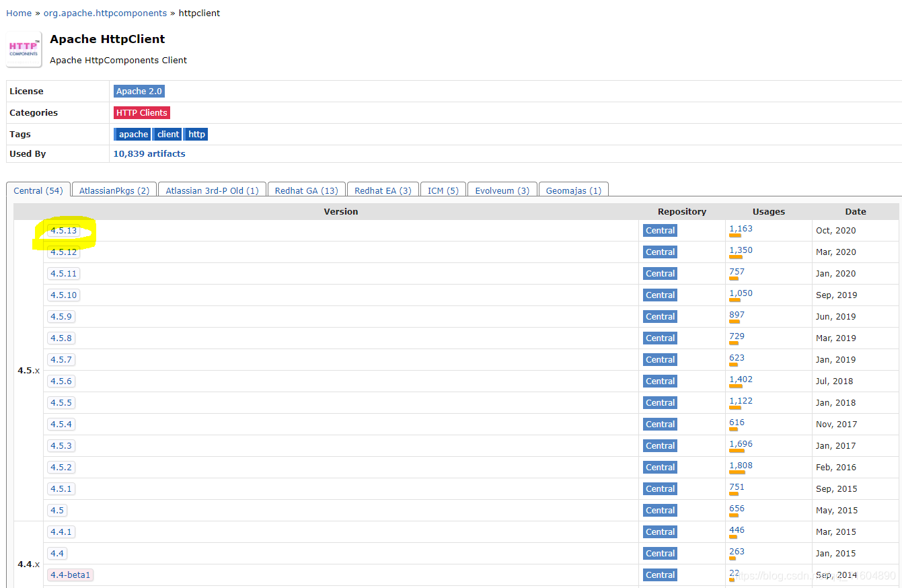
Task: Open the 729 usages link
Action: click(x=737, y=336)
